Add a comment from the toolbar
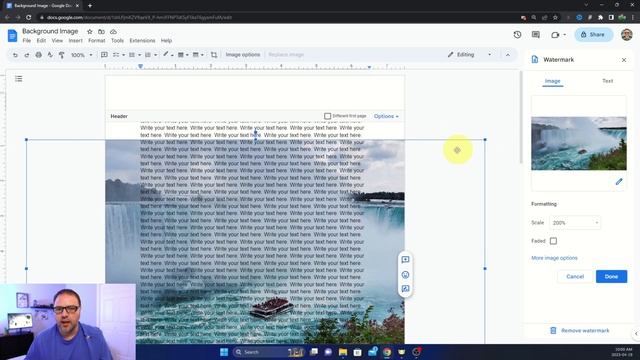Viewport: 640px width, 360px height. point(104,55)
